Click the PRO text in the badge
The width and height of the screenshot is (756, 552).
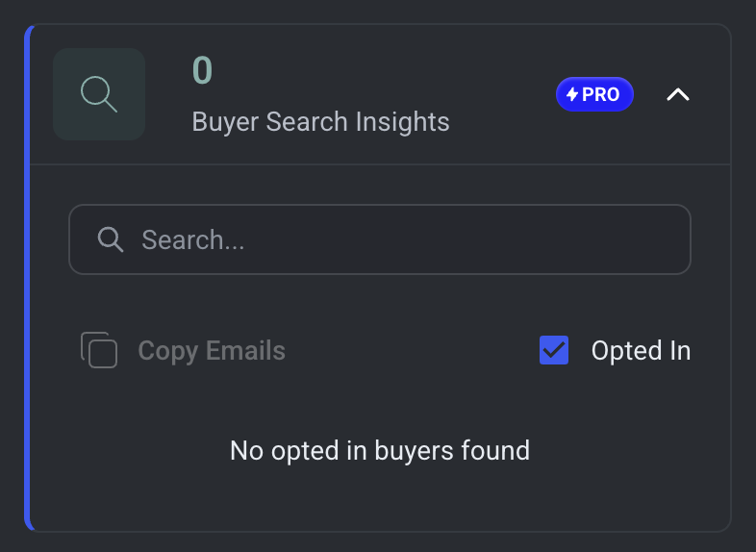601,95
